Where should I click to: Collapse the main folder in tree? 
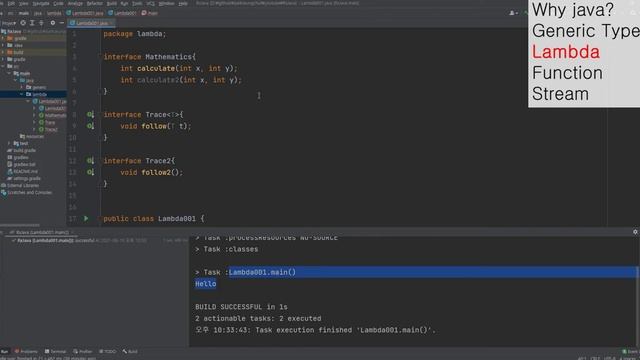9,73
